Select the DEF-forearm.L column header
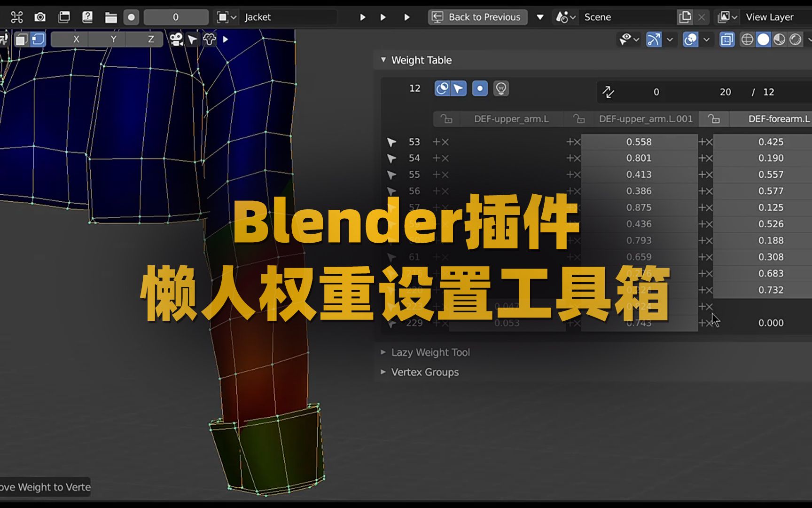The width and height of the screenshot is (812, 508). click(x=771, y=119)
